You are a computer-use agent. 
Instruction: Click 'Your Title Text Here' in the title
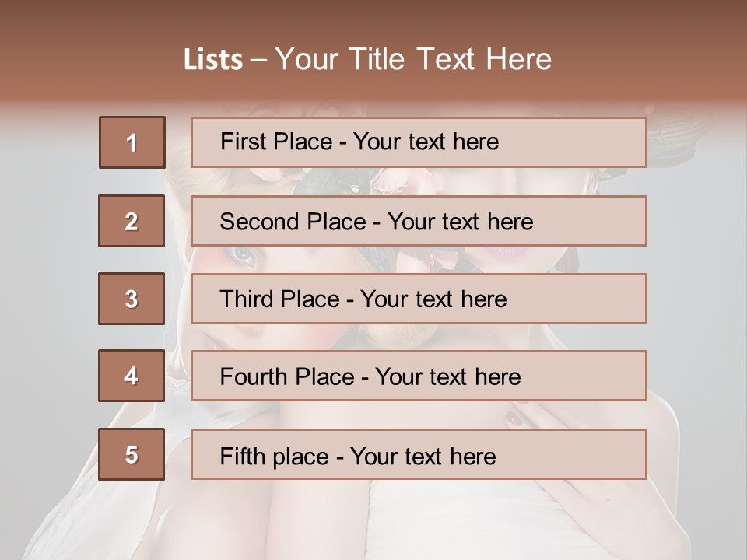click(413, 60)
